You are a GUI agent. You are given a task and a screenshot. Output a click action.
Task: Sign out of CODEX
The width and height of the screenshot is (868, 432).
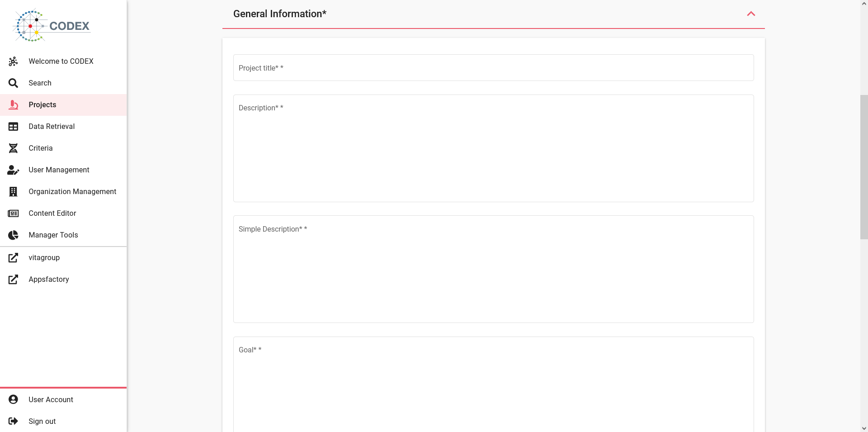pyautogui.click(x=63, y=421)
